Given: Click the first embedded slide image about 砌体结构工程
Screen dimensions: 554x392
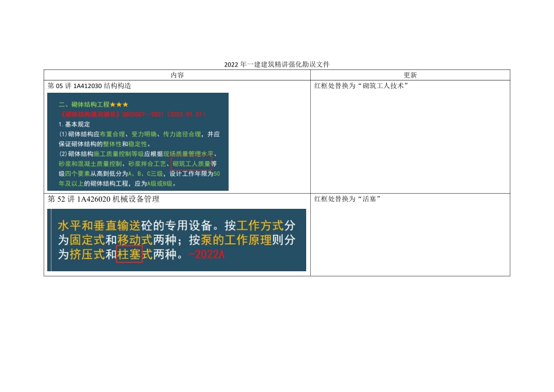Looking at the screenshot, I should tap(139, 141).
